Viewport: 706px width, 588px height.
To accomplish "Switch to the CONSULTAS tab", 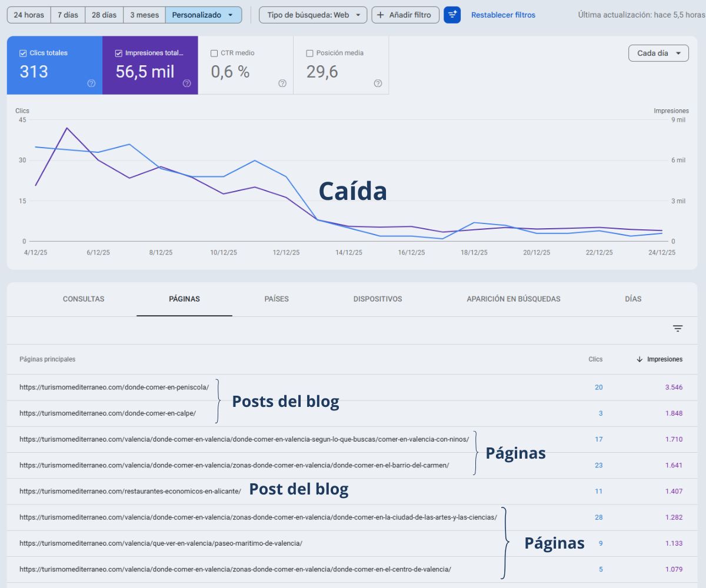I will coord(83,299).
